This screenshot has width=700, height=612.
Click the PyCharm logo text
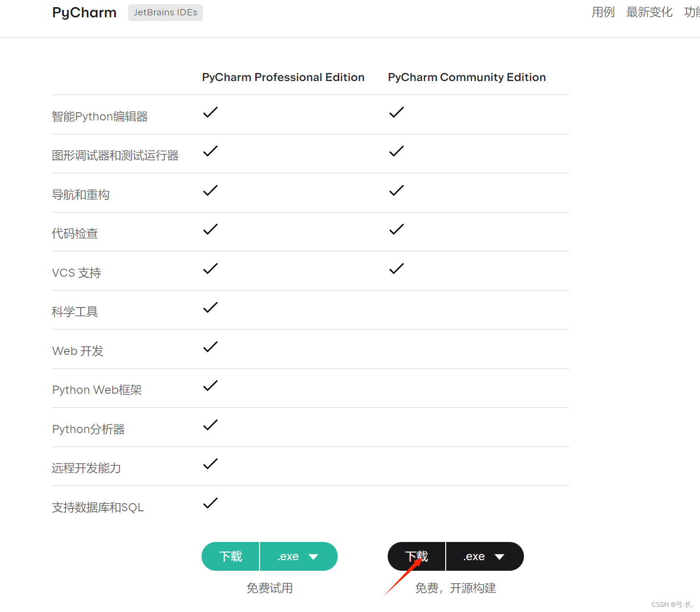[84, 12]
